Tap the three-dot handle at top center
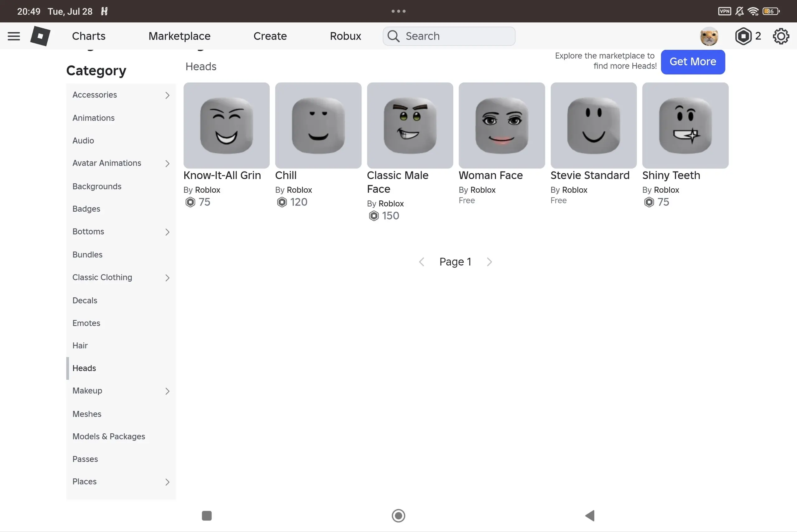This screenshot has height=532, width=797. pyautogui.click(x=398, y=11)
